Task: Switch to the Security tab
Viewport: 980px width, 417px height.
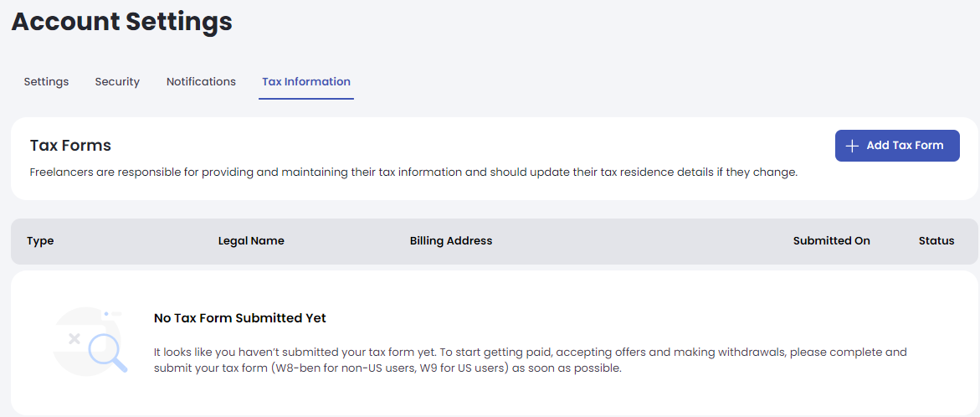Action: click(117, 82)
